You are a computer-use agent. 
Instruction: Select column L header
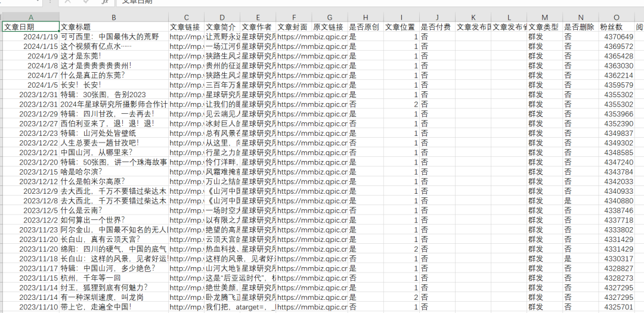[509, 17]
